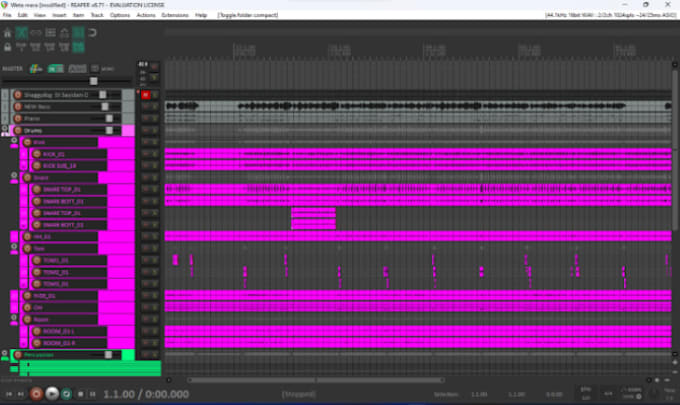
Task: Arm the HH_01 track for recording
Action: pos(27,237)
